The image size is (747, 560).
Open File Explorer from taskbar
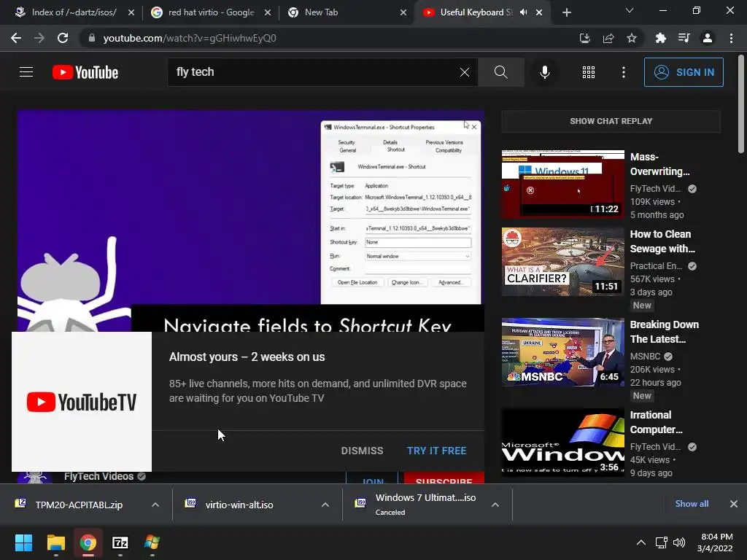[x=55, y=542]
